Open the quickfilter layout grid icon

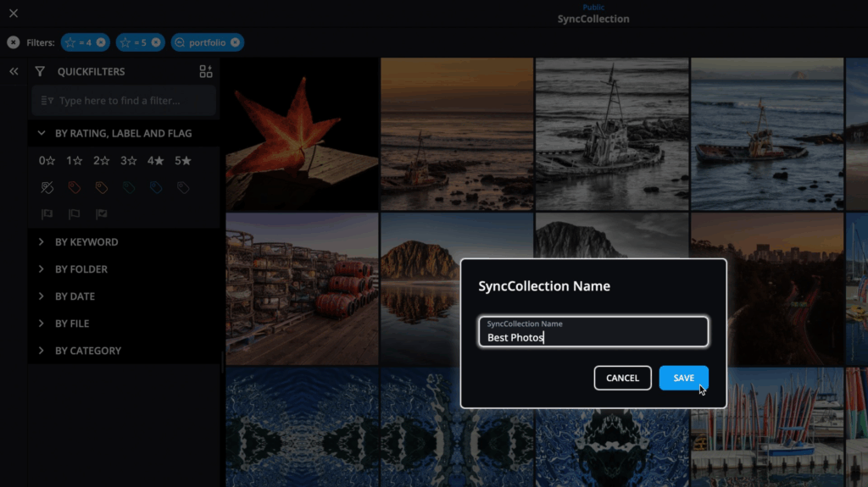[x=206, y=71]
